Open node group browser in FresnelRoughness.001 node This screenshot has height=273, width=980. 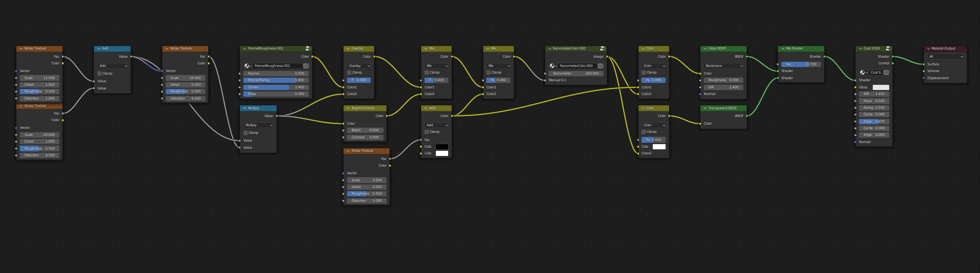(x=248, y=66)
